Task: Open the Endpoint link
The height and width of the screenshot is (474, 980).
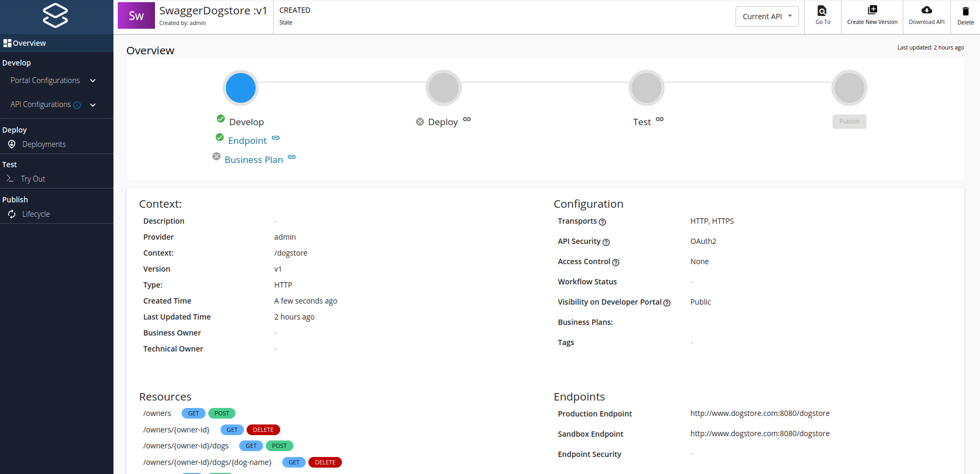Action: tap(247, 141)
